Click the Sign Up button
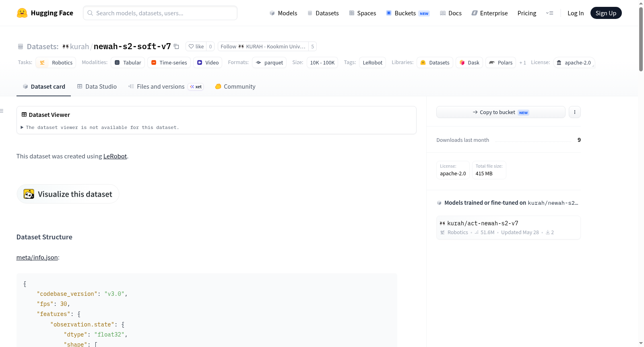 coord(606,13)
